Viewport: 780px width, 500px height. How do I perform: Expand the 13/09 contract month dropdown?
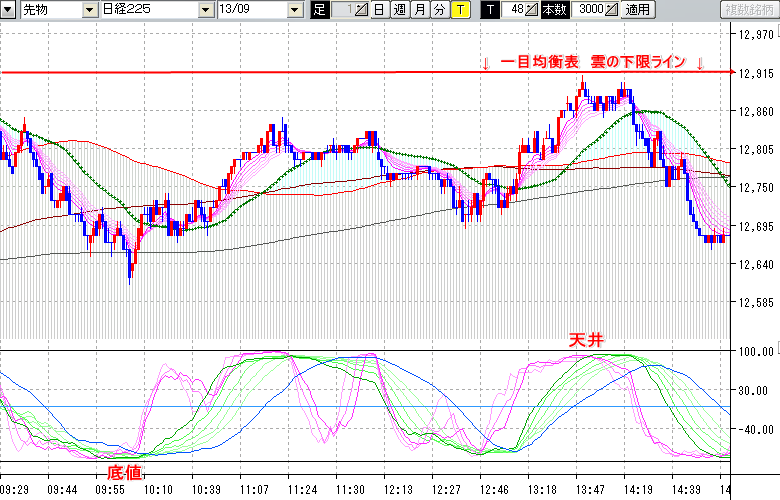click(294, 10)
